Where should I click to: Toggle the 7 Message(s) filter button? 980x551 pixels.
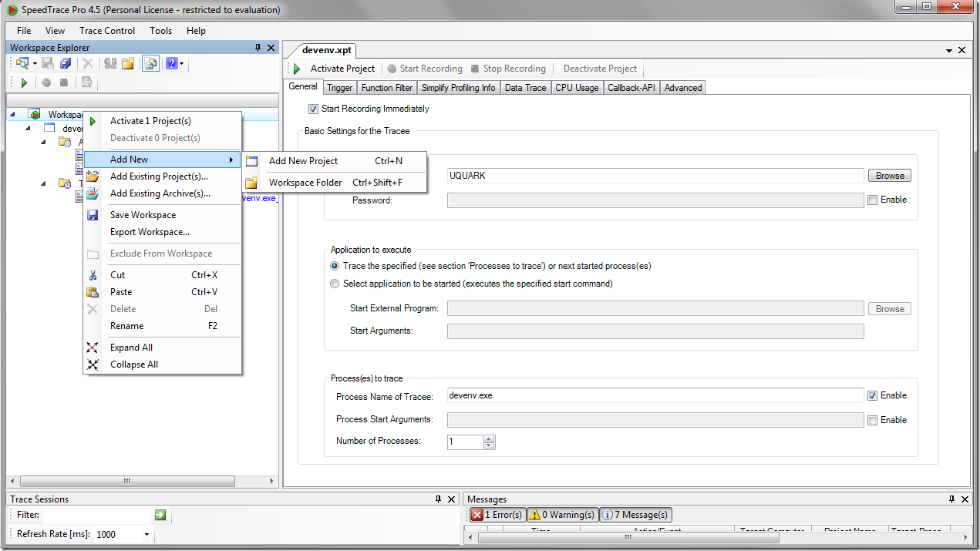(x=635, y=514)
